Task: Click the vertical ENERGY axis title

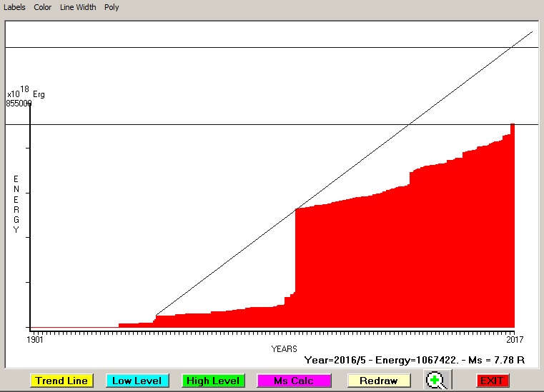Action: click(x=16, y=204)
